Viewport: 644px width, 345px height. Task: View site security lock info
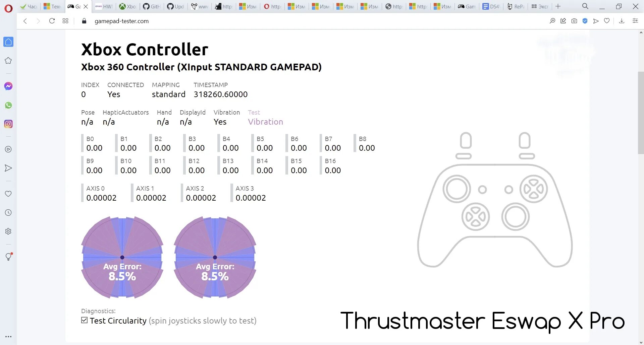(84, 21)
